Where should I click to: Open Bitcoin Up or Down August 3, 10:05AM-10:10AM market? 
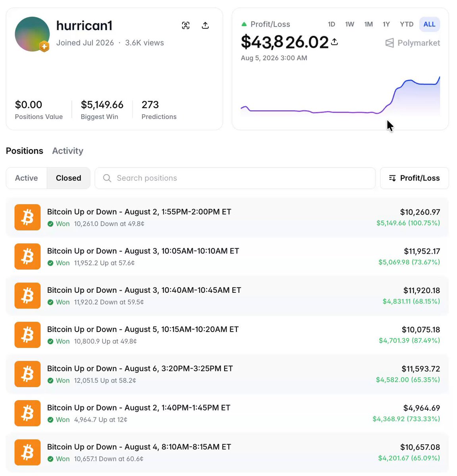coord(227,257)
